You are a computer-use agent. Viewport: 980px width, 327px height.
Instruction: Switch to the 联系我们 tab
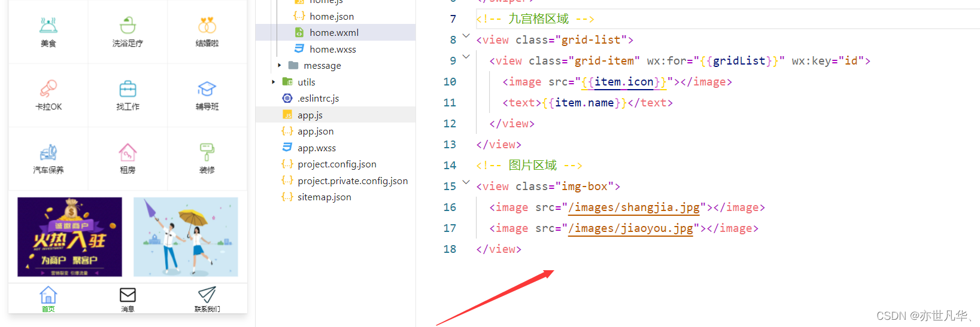click(x=207, y=299)
